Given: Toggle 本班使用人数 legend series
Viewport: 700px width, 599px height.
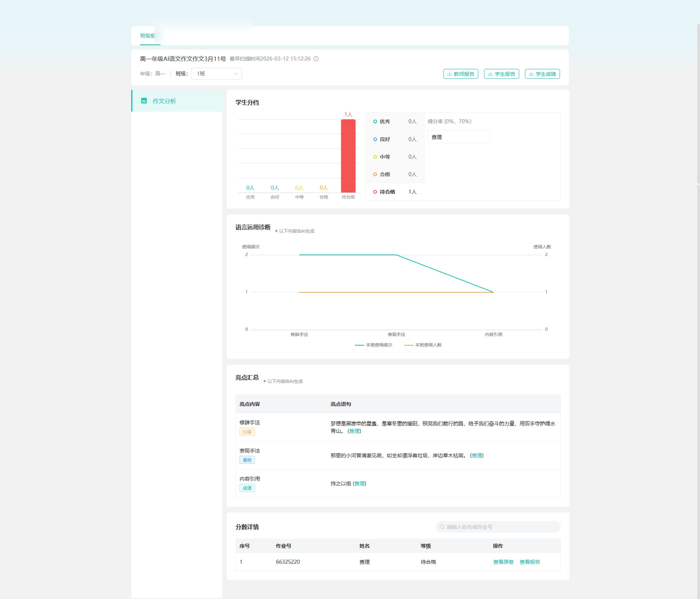Looking at the screenshot, I should pyautogui.click(x=423, y=345).
